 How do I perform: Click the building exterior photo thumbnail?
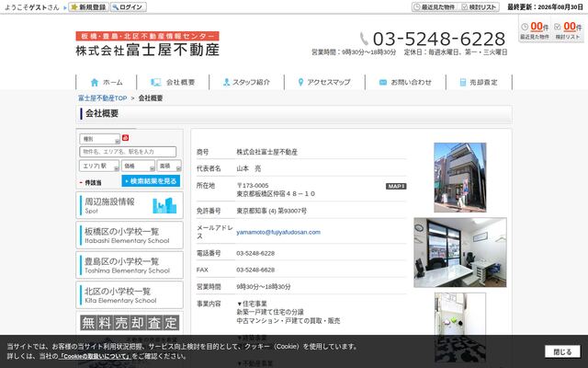[460, 178]
